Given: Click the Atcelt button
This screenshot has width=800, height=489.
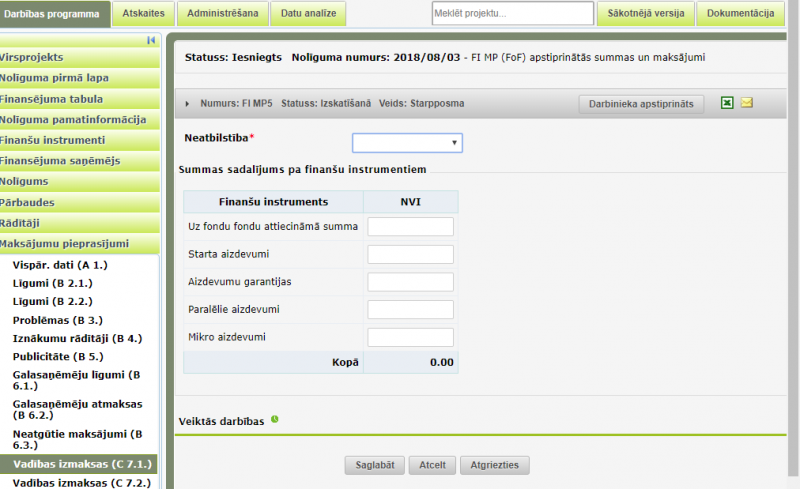Looking at the screenshot, I should [432, 465].
